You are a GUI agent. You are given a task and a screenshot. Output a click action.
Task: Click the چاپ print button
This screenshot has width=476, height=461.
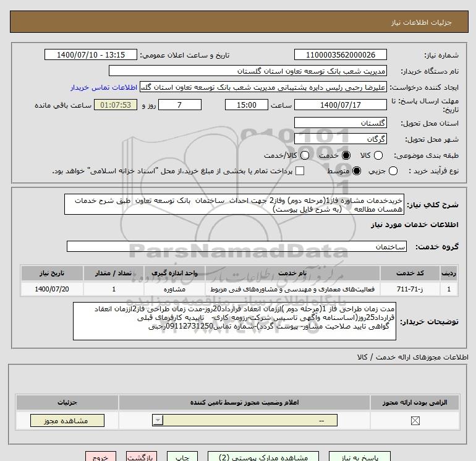[x=182, y=457]
